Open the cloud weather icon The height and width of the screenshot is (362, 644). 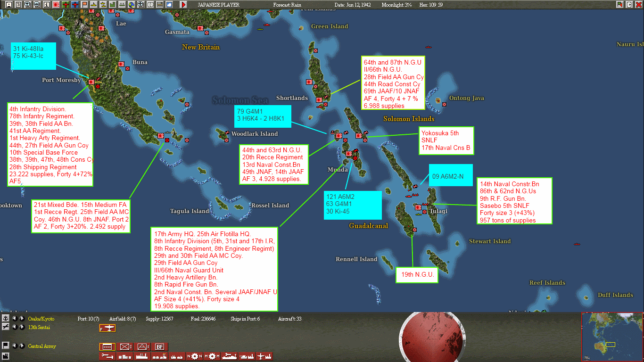[169, 4]
